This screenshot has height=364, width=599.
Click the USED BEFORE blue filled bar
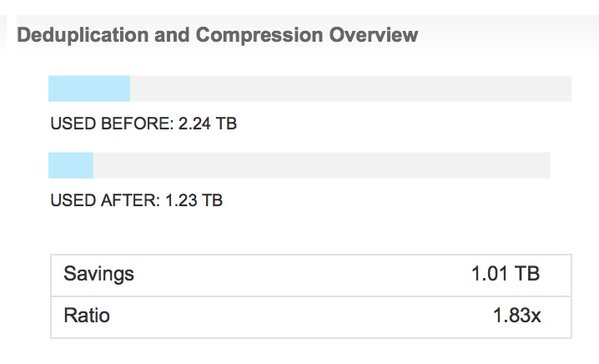click(x=89, y=89)
